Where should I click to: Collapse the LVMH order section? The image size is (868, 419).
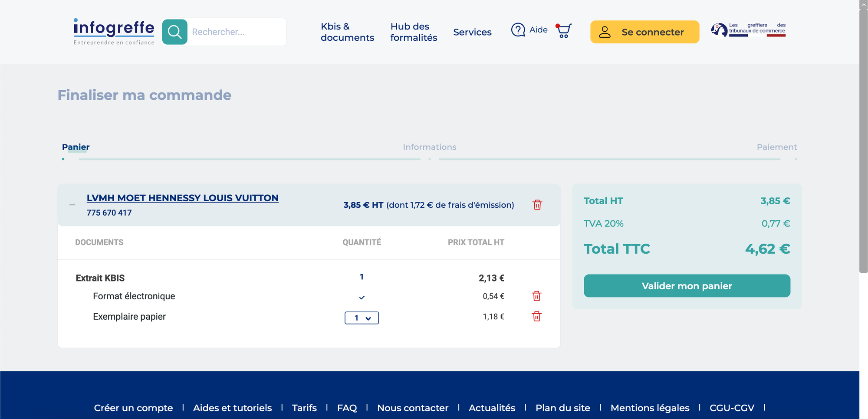[72, 205]
